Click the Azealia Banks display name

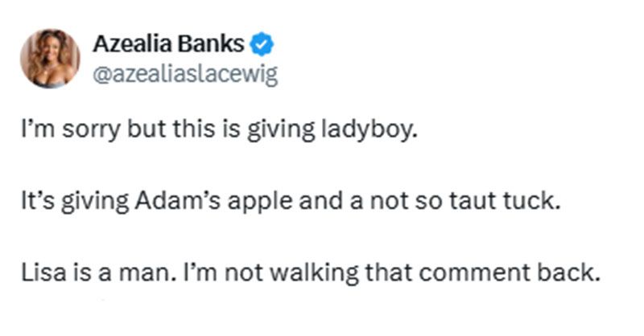168,43
